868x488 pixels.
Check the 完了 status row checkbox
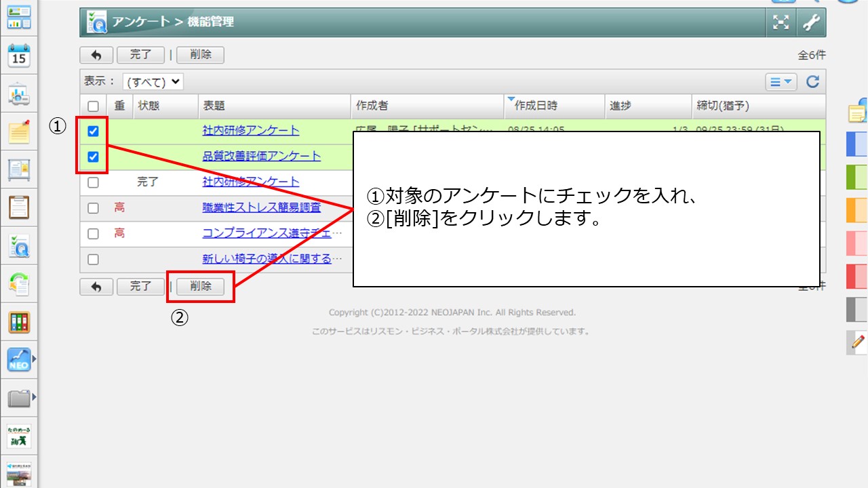coord(94,182)
